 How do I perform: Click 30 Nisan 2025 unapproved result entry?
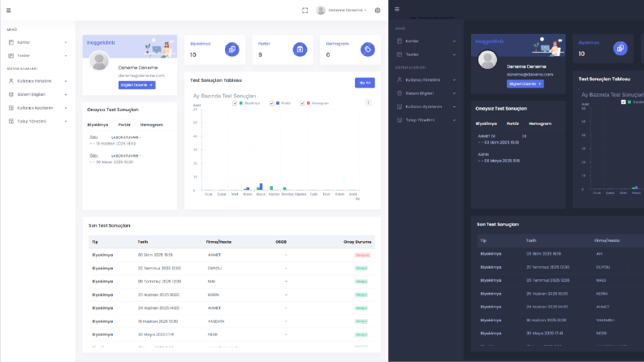click(x=116, y=159)
